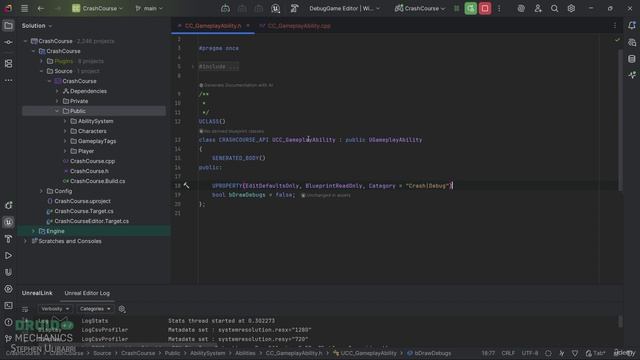Select CrashCourse.uproject file
The width and height of the screenshot is (640, 360).
(82, 201)
